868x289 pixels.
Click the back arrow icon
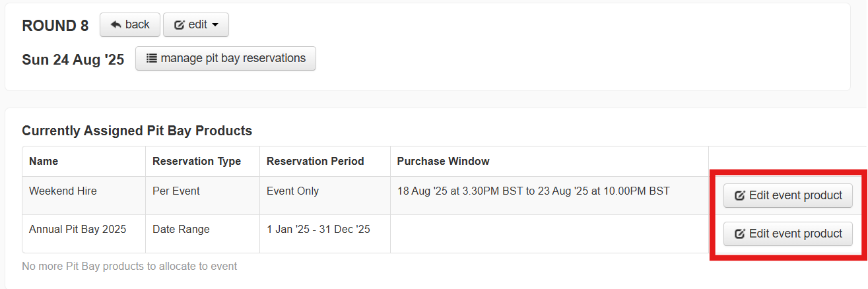116,24
